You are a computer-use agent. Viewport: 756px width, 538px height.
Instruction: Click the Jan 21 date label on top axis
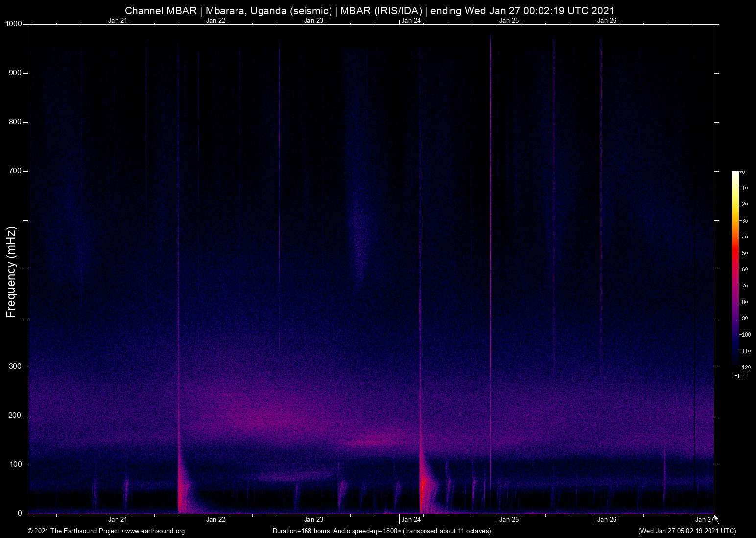tap(118, 21)
